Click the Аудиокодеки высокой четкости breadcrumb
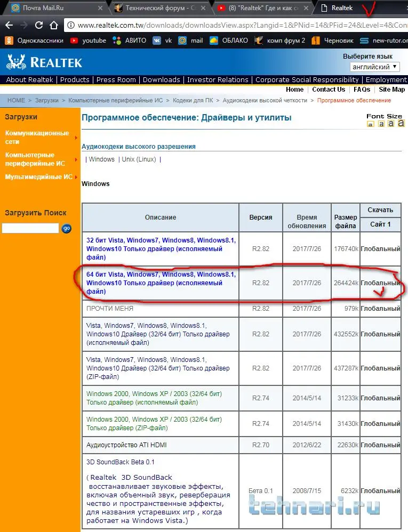 coord(265,100)
